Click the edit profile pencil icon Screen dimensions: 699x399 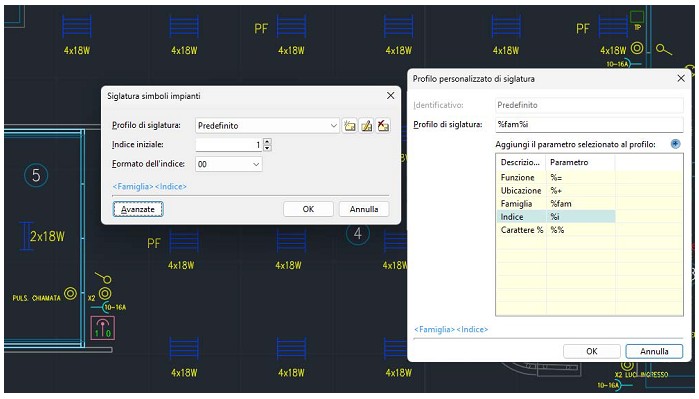(x=366, y=126)
